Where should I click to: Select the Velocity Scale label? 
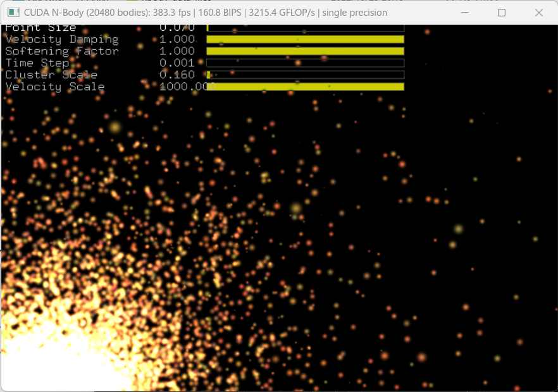tap(55, 87)
